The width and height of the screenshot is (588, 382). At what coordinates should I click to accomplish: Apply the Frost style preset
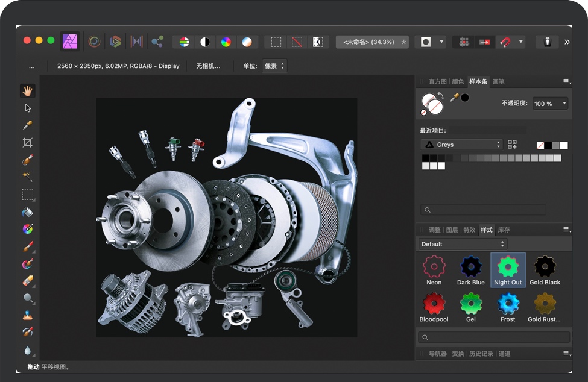508,304
